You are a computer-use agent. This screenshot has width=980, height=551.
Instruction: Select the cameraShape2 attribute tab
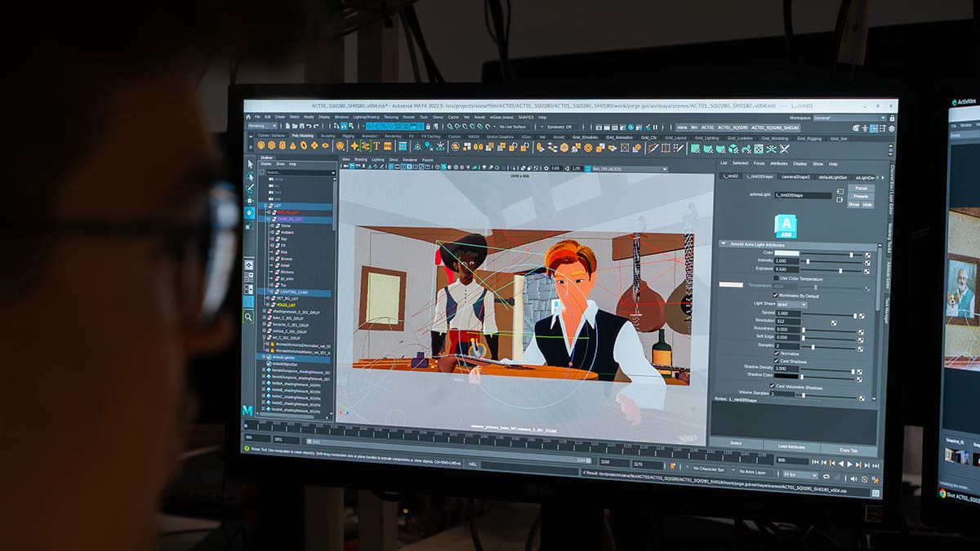tap(795, 176)
